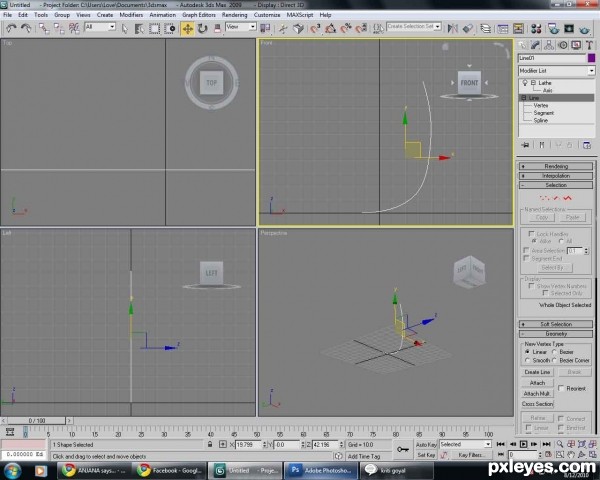The height and width of the screenshot is (480, 600).
Task: Open the Material Editor icon
Action: click(x=536, y=28)
